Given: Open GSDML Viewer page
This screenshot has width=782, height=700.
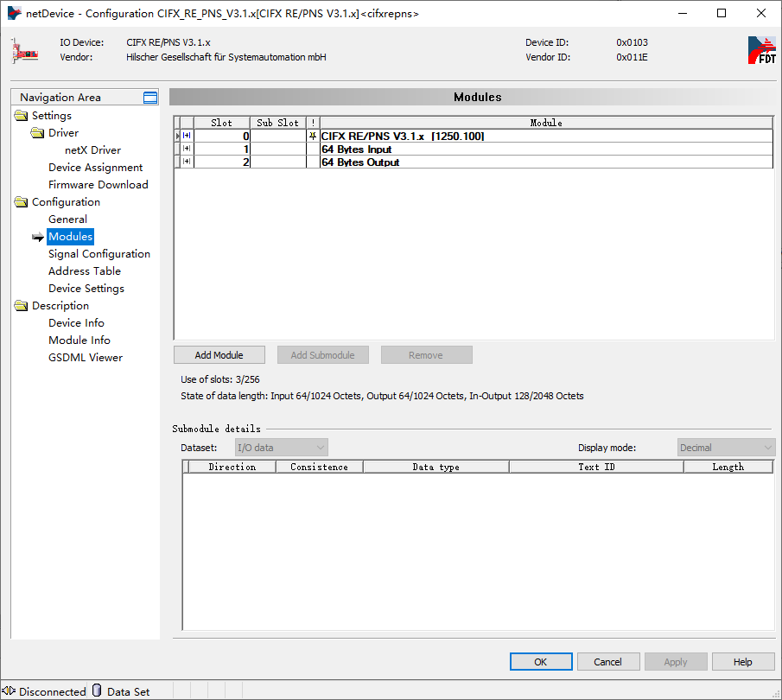Looking at the screenshot, I should click(86, 358).
